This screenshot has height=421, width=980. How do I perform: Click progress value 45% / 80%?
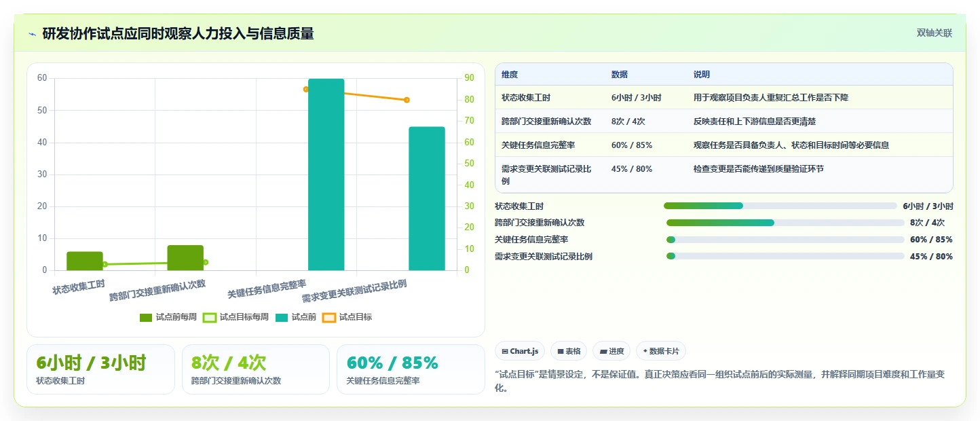931,257
